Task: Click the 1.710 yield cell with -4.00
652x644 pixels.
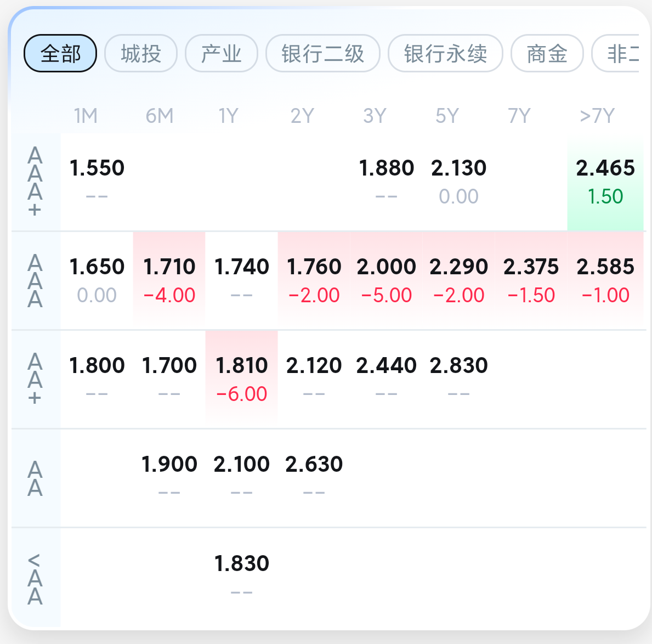Action: point(169,280)
